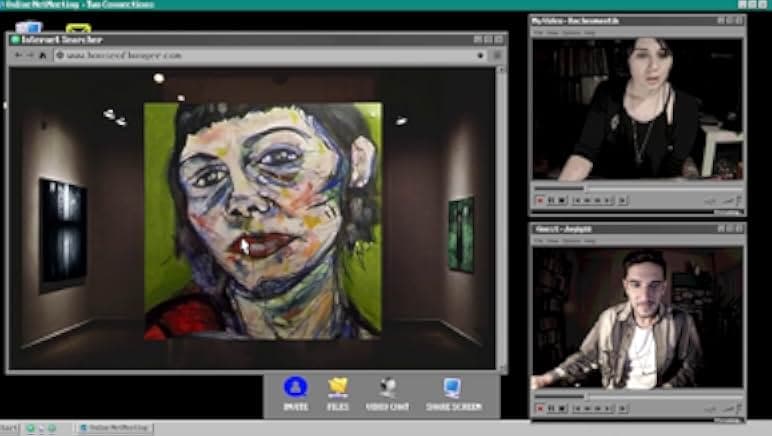Click the SHARE SCREEN monitor icon
The width and height of the screenshot is (772, 436).
[x=452, y=388]
